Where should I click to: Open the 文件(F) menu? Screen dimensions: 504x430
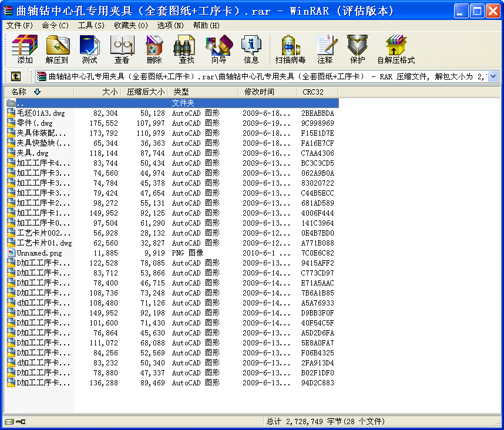click(19, 25)
